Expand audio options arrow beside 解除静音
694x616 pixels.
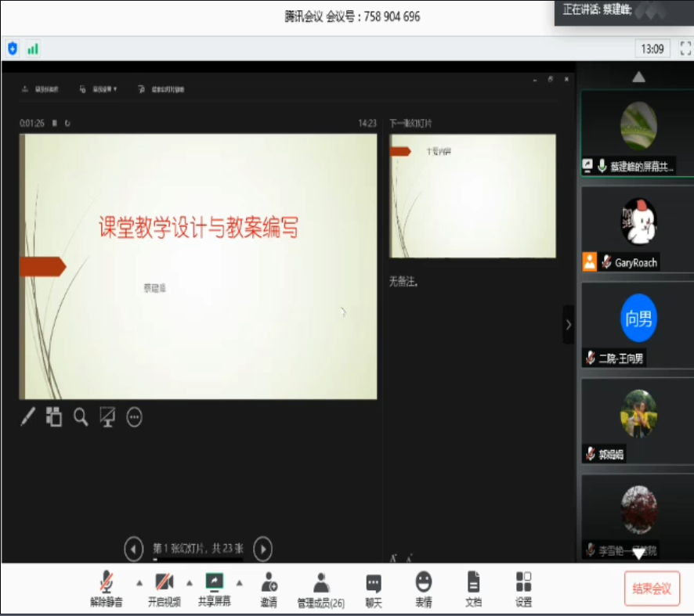139,583
